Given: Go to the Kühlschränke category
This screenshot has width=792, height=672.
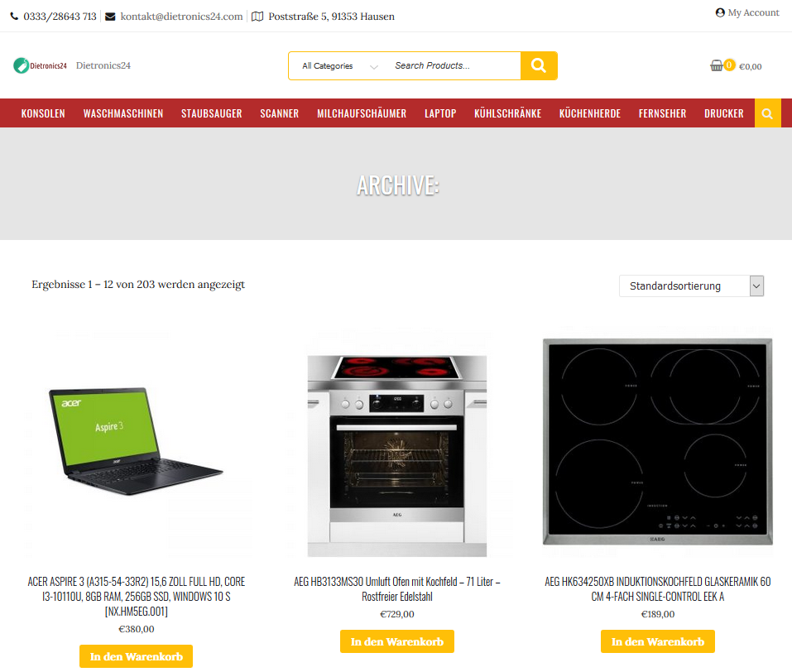Looking at the screenshot, I should [x=507, y=113].
